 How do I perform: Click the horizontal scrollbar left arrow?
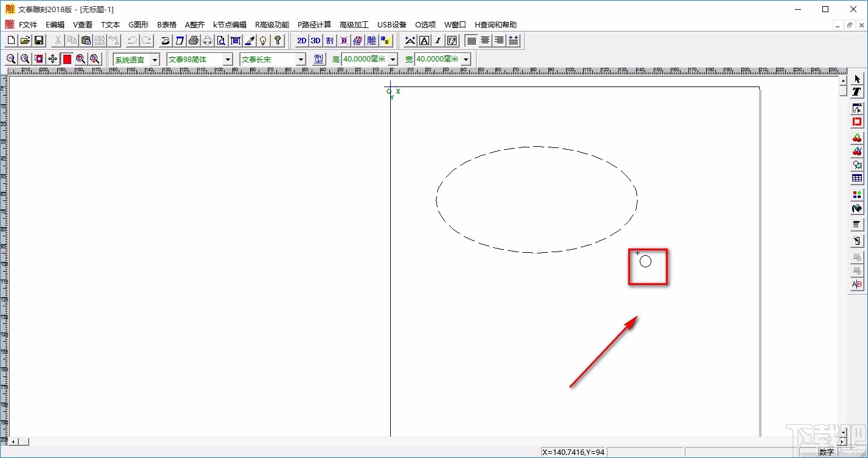[13, 442]
